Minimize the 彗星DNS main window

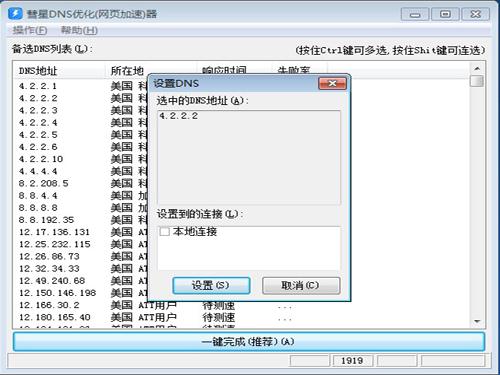tap(415, 14)
